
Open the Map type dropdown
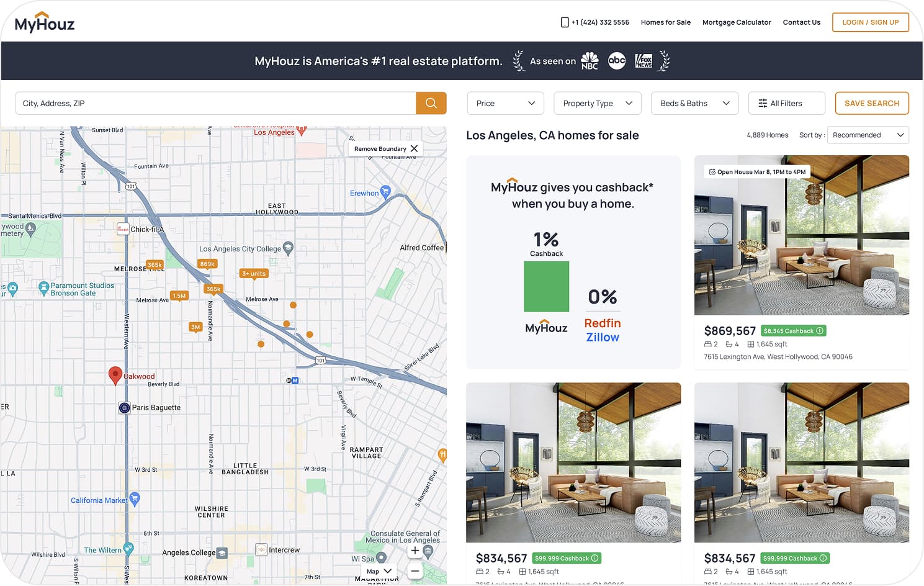[x=379, y=571]
